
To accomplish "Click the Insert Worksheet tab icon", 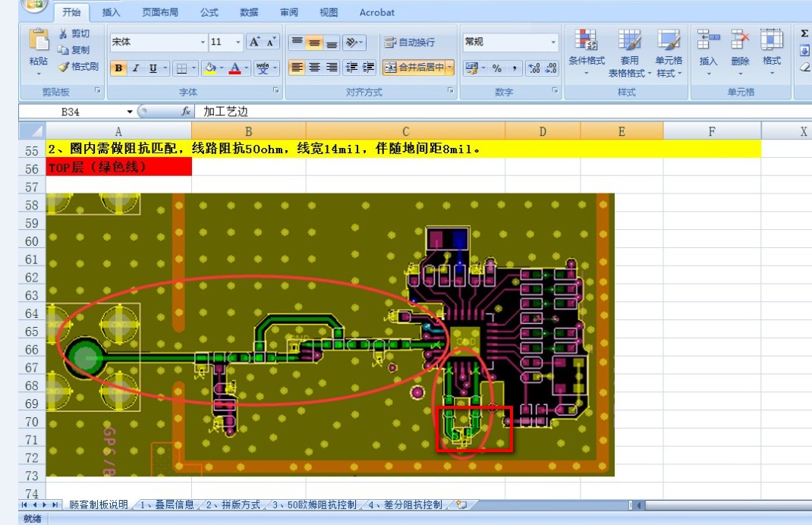I will pos(461,505).
